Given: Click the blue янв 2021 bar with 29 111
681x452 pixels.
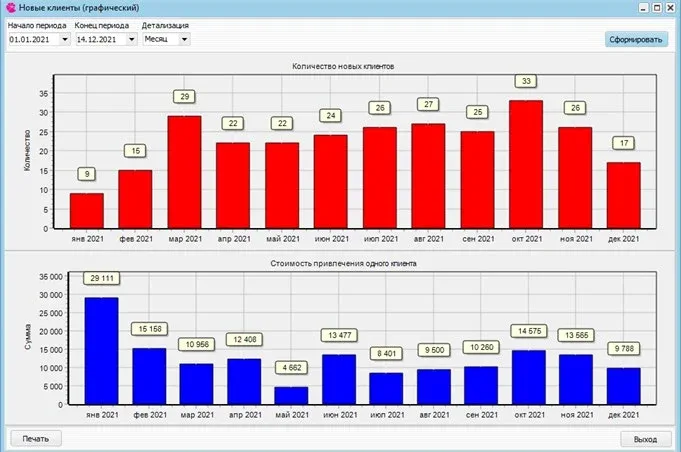Looking at the screenshot, I should click(x=102, y=351).
